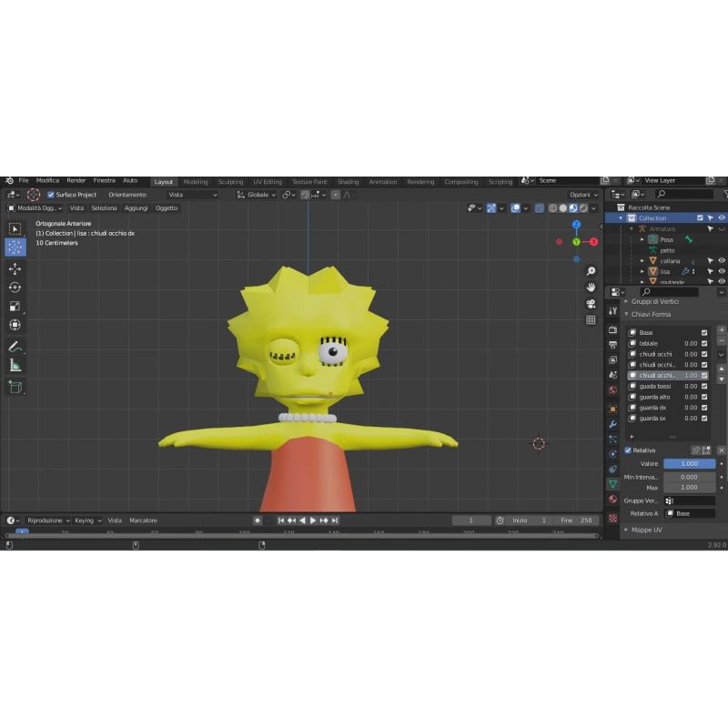
Task: Click the viewport zoom magnifier icon
Action: 591,271
